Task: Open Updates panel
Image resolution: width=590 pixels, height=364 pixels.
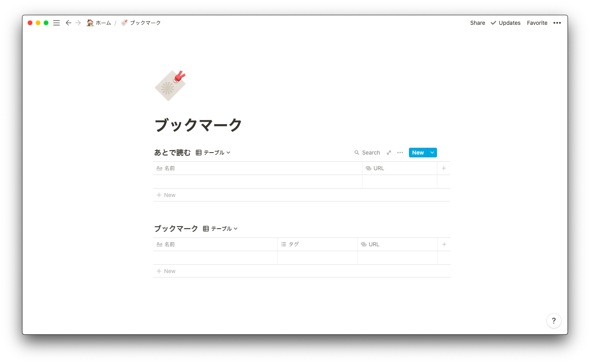Action: point(505,23)
